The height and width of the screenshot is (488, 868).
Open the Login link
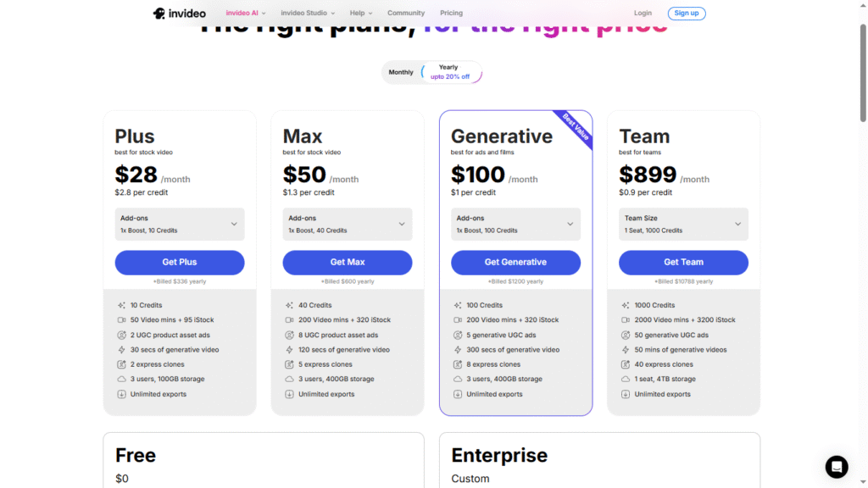coord(643,14)
